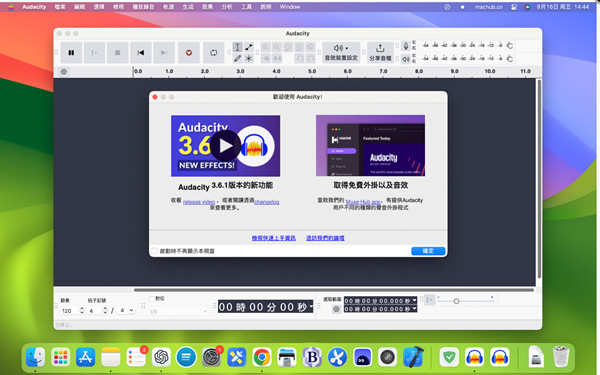Select the Draw (pencil) tool
Image resolution: width=600 pixels, height=375 pixels.
pyautogui.click(x=237, y=58)
